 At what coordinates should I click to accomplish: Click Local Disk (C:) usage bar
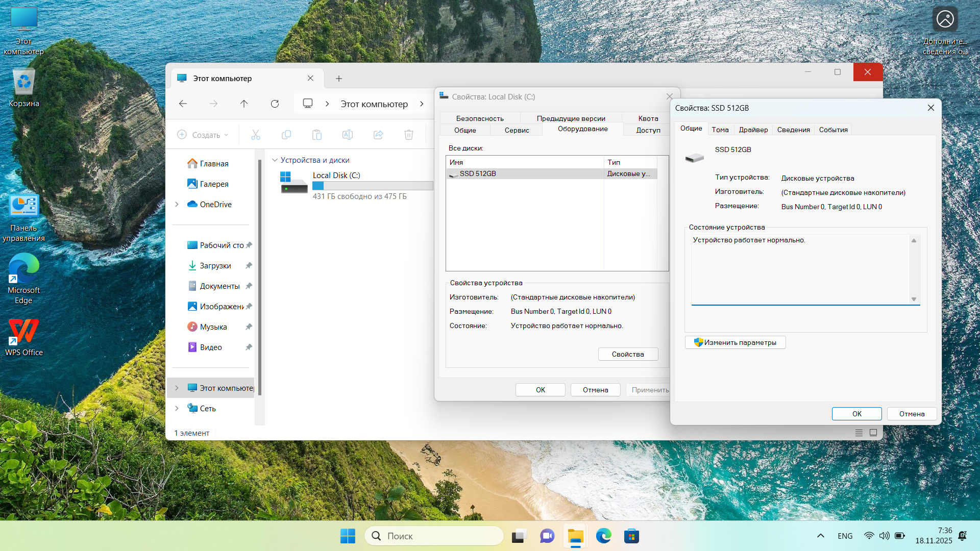tap(372, 186)
